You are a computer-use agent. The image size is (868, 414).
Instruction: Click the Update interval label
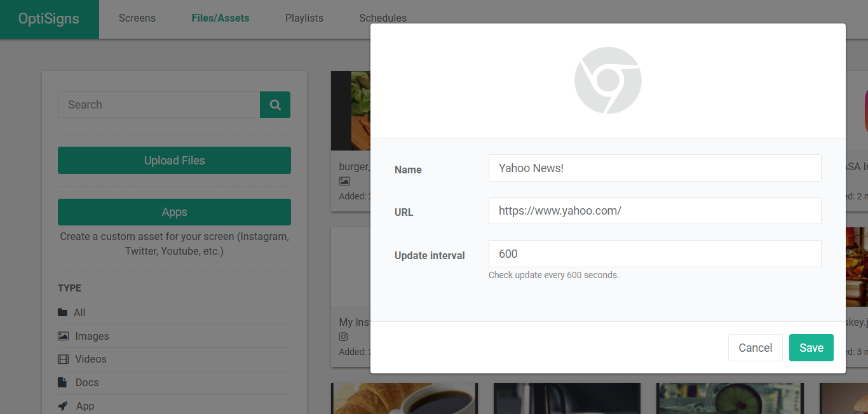[x=430, y=255]
